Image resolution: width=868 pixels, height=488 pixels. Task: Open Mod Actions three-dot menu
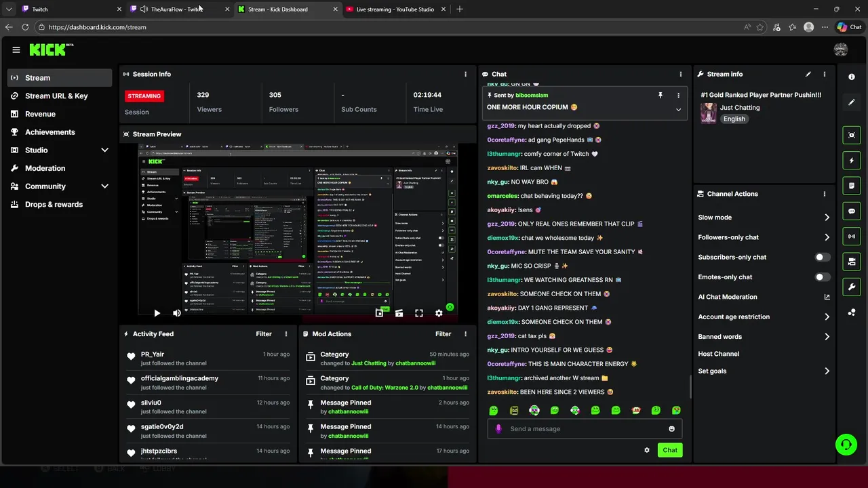465,334
